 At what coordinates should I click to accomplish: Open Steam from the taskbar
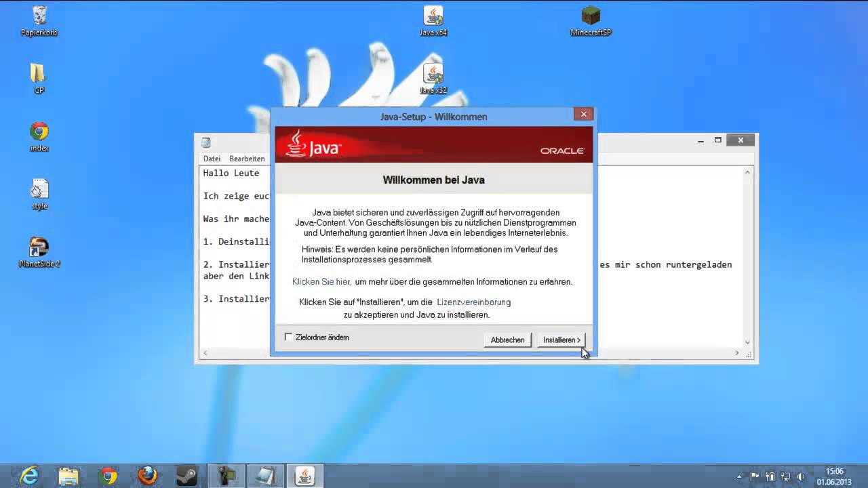186,475
